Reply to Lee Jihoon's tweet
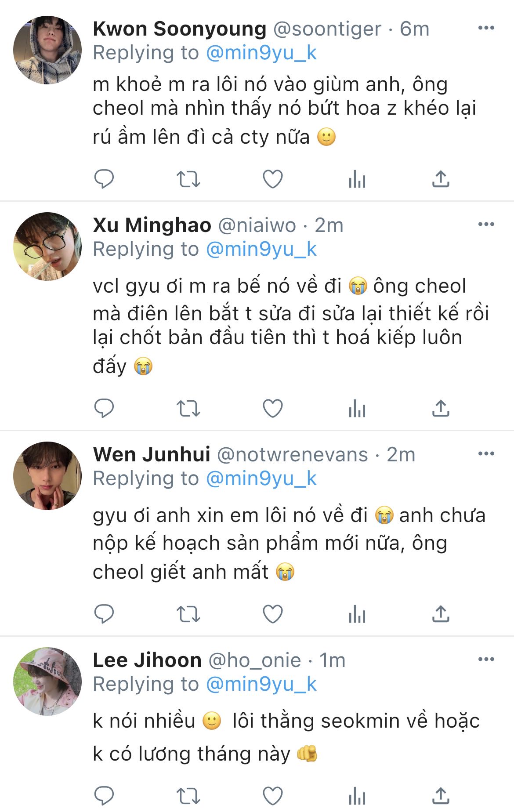This screenshot has height=812, width=514. [x=104, y=795]
